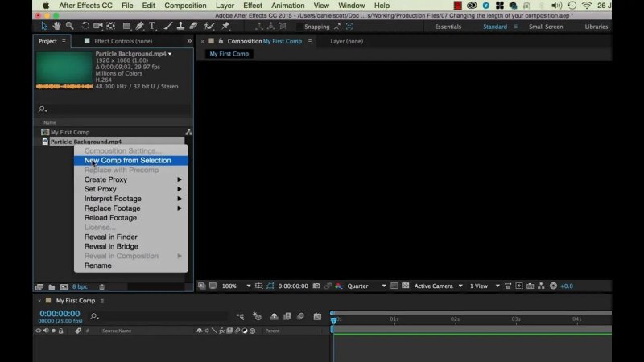Click the Project panel search field
The image size is (644, 362).
[x=114, y=109]
